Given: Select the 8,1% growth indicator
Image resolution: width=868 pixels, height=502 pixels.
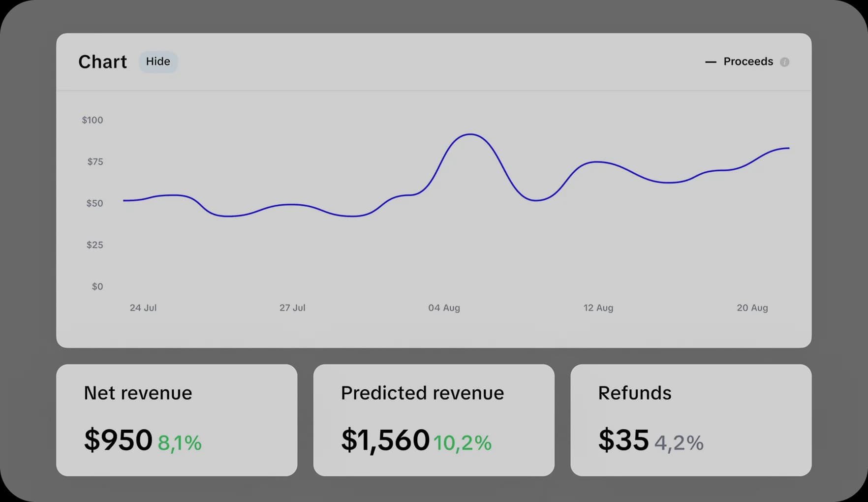Looking at the screenshot, I should [180, 442].
